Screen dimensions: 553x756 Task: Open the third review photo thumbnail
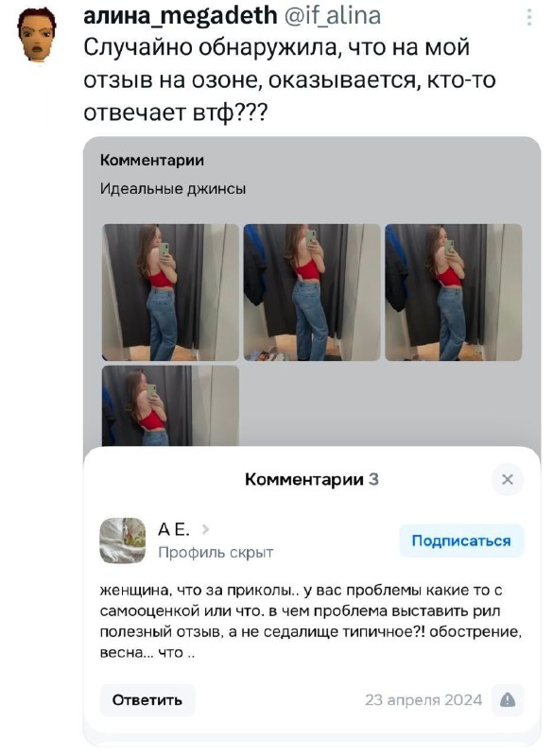point(453,292)
